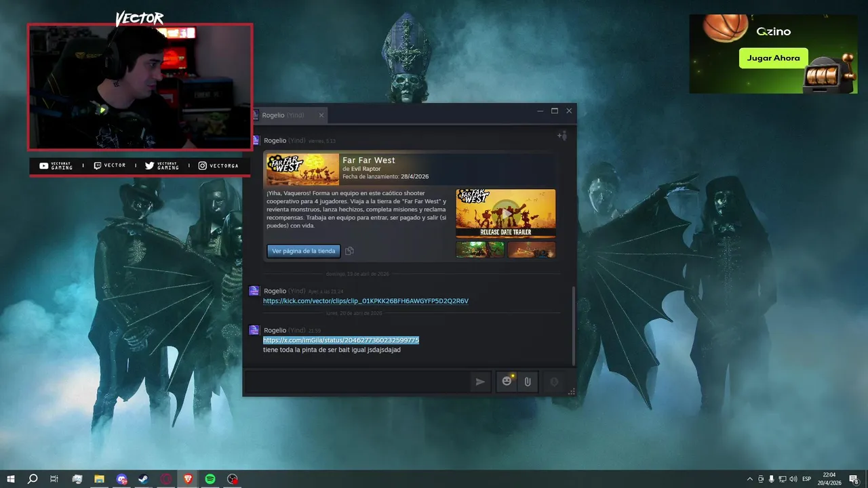Open Ver página de la tienda

[303, 251]
